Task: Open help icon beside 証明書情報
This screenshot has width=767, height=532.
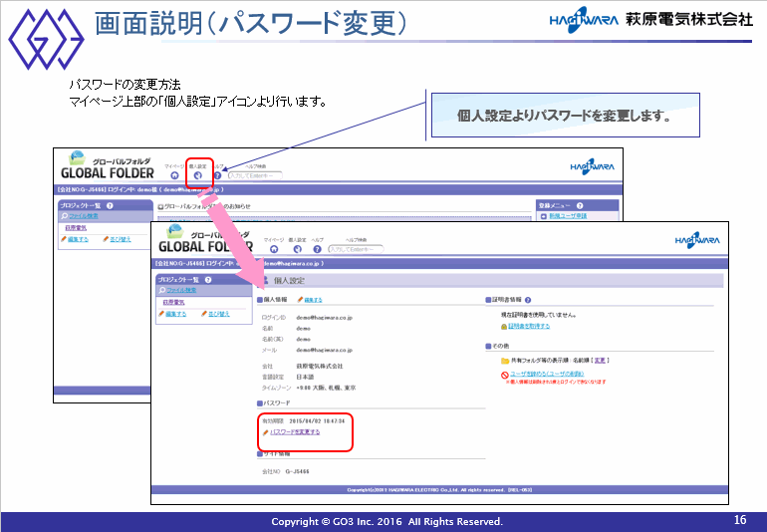Action: (528, 300)
